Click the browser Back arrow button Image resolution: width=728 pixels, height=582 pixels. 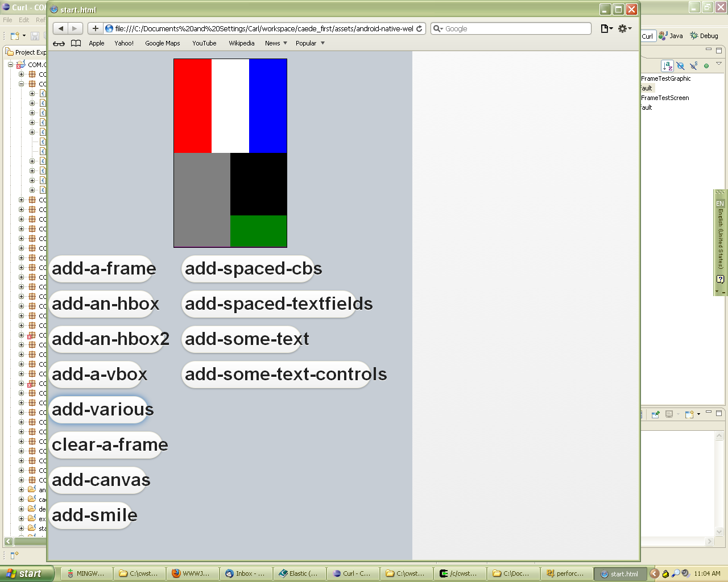[61, 28]
